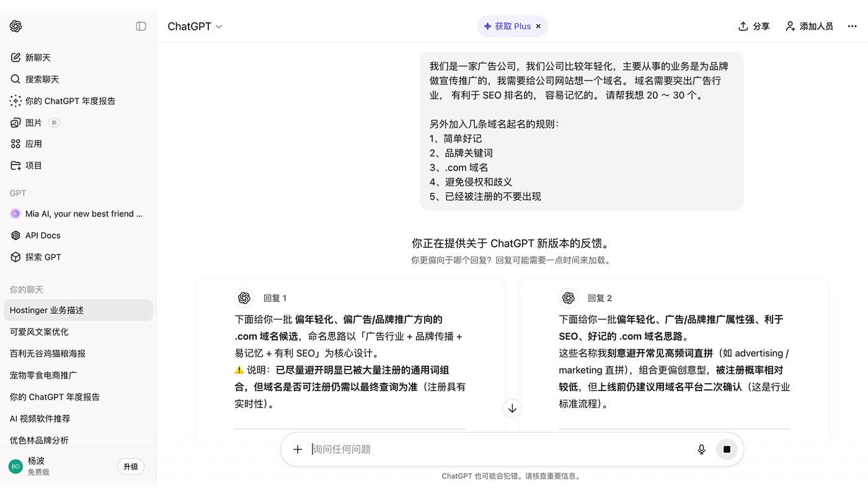The height and width of the screenshot is (496, 868).
Task: Open 搜索聊天 search
Action: coord(42,79)
